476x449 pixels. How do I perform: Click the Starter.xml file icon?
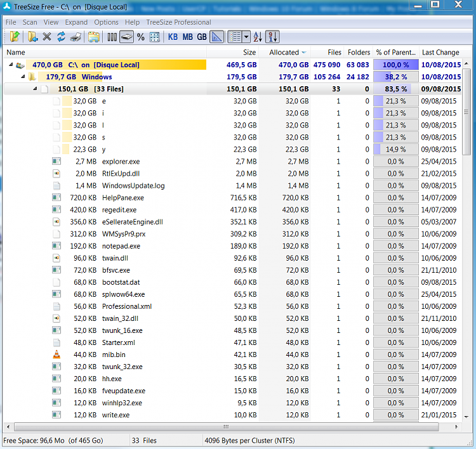coord(56,342)
